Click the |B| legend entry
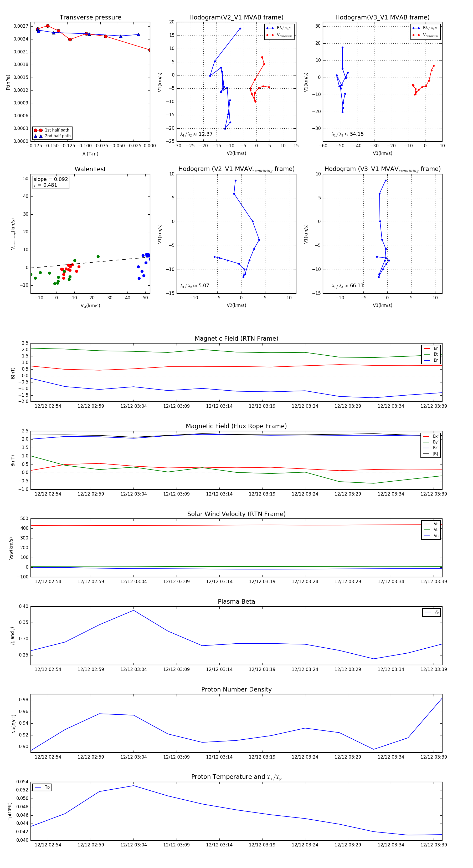 [431, 454]
